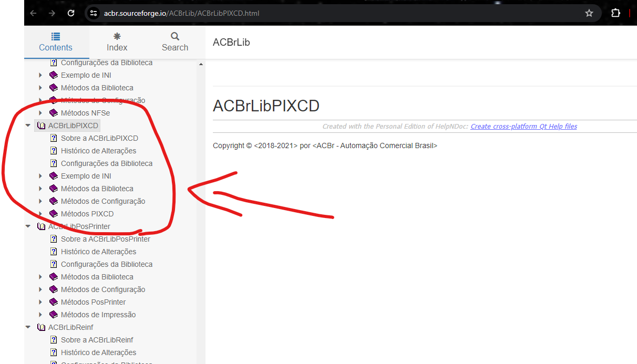The width and height of the screenshot is (637, 364).
Task: Open site information icon in address bar
Action: (94, 13)
